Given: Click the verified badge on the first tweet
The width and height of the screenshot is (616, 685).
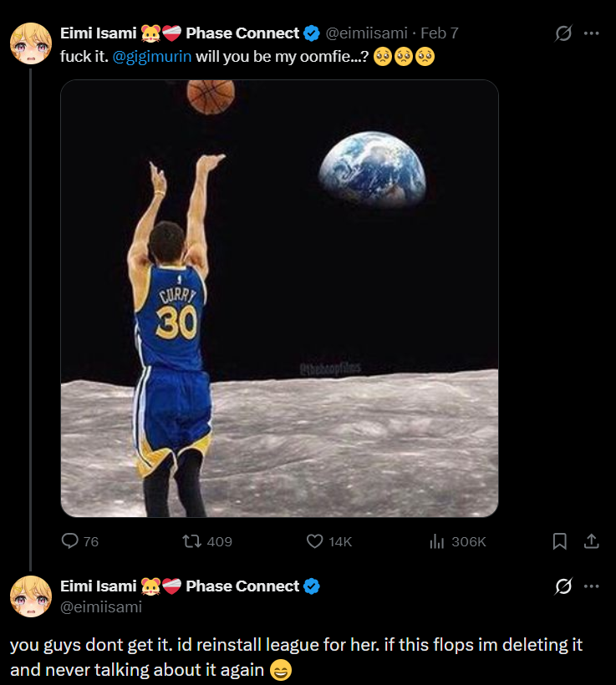Looking at the screenshot, I should [x=312, y=33].
